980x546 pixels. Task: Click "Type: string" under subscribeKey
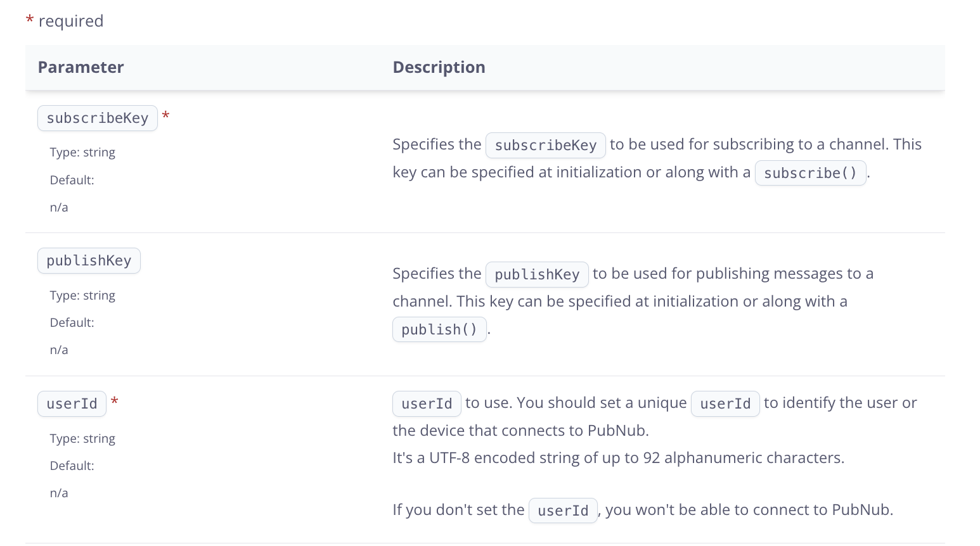82,153
